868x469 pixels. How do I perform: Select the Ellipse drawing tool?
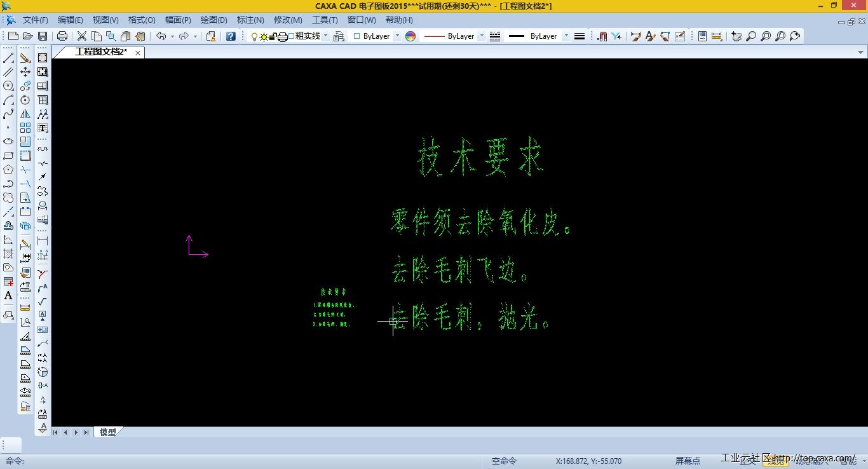[x=8, y=141]
